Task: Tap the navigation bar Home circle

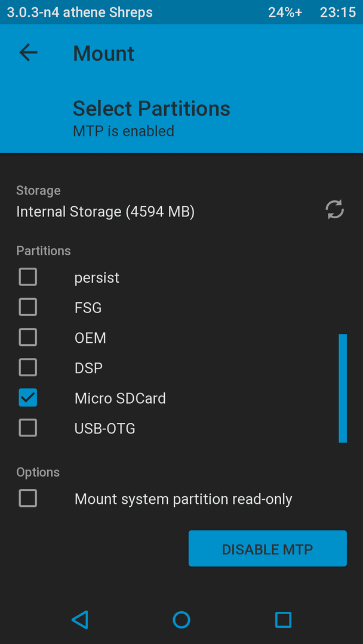Action: 181,620
